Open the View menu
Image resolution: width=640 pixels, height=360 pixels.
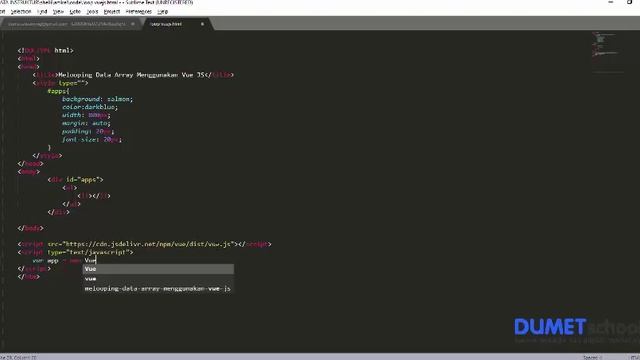coord(58,11)
